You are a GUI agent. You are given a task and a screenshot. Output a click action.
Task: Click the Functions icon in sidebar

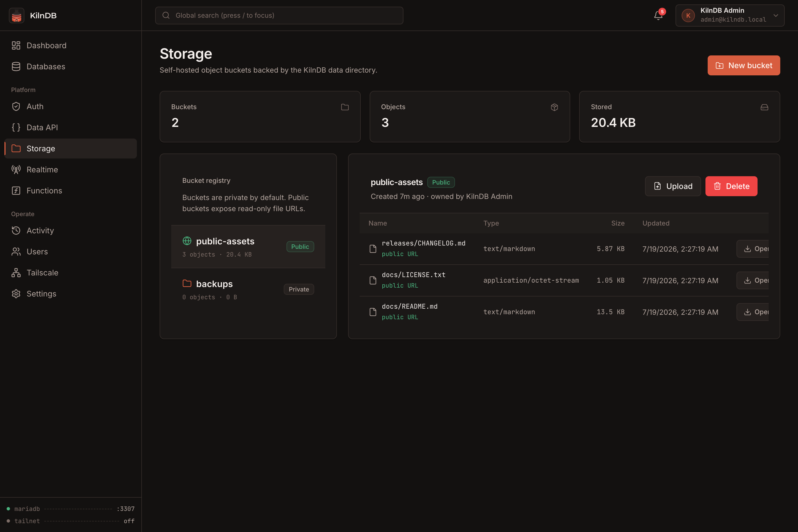click(16, 191)
